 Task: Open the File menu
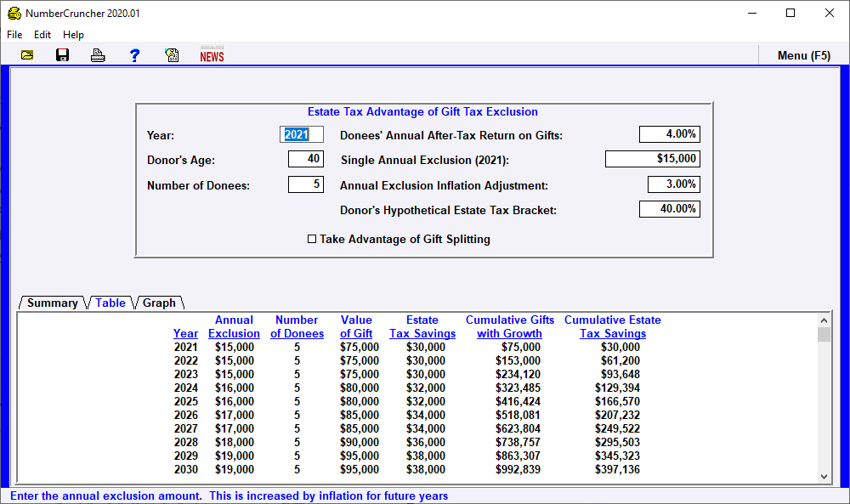point(14,35)
